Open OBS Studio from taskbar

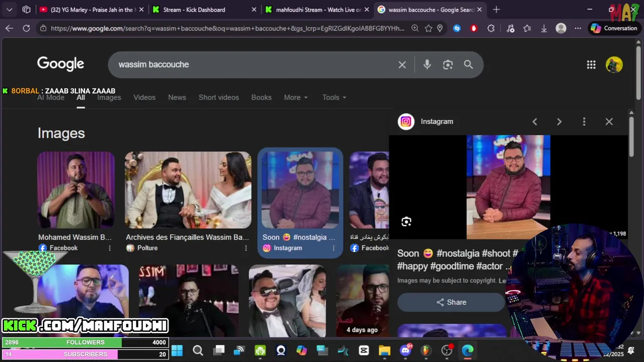(447, 350)
